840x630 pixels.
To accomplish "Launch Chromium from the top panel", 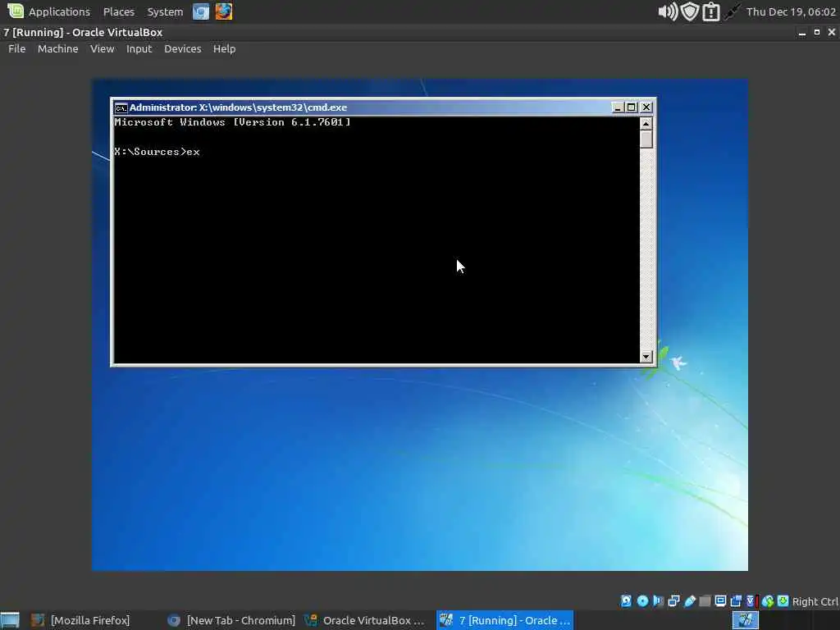I will [x=201, y=11].
